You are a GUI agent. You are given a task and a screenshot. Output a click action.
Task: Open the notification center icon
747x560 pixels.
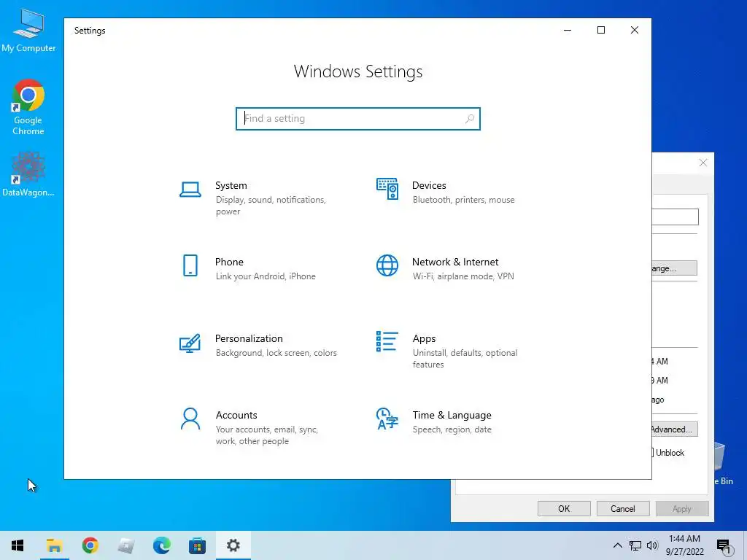coord(724,545)
